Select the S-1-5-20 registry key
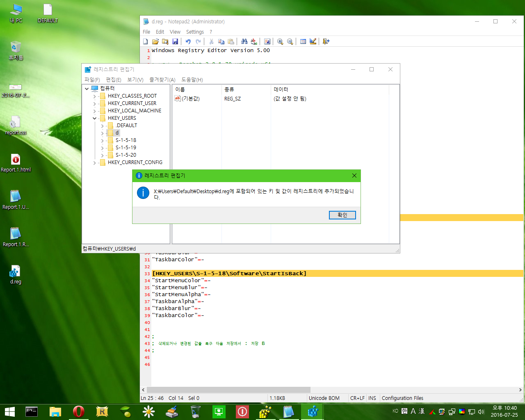525x420 pixels. coord(126,155)
